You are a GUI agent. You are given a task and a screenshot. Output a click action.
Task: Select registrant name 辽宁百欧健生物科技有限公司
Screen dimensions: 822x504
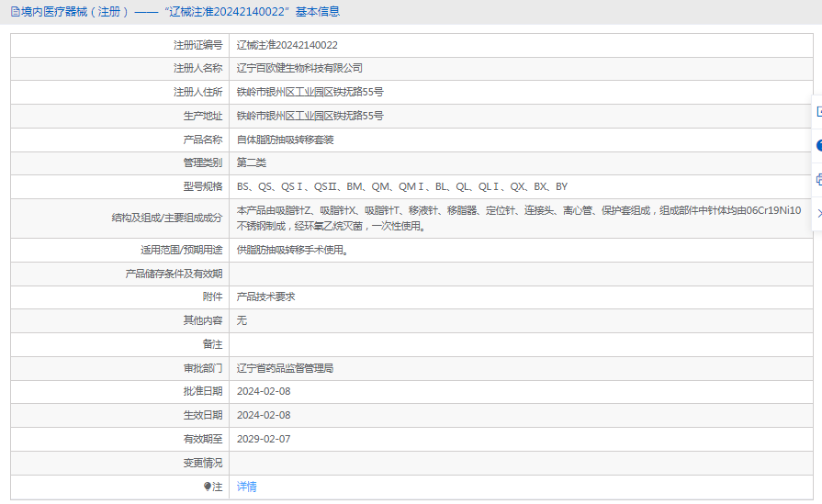(299, 68)
